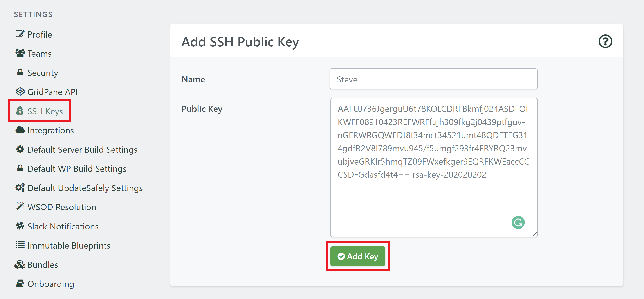
Task: Click the green Add Key button
Action: tap(358, 256)
